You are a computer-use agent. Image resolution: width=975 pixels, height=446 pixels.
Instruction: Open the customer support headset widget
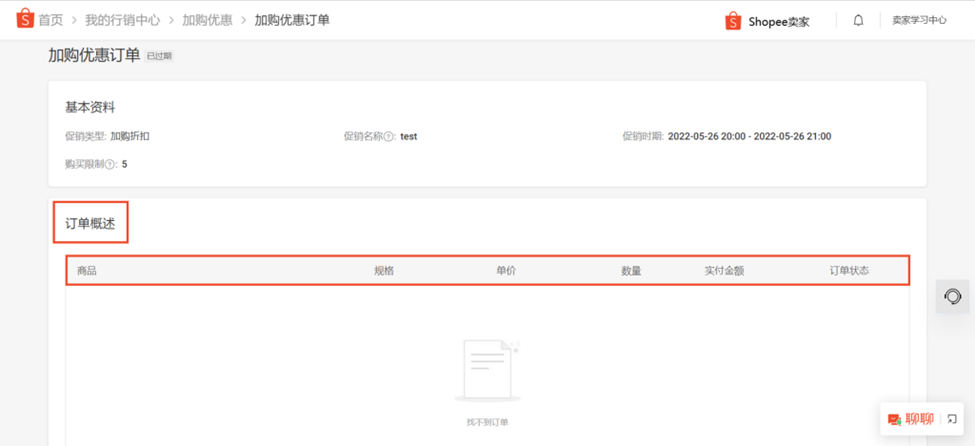952,297
